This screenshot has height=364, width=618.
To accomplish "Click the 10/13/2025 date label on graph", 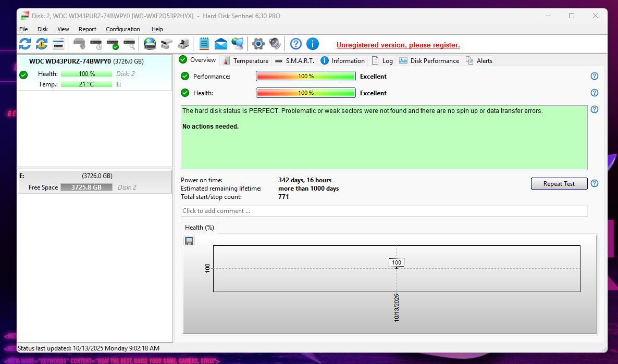I will 397,308.
